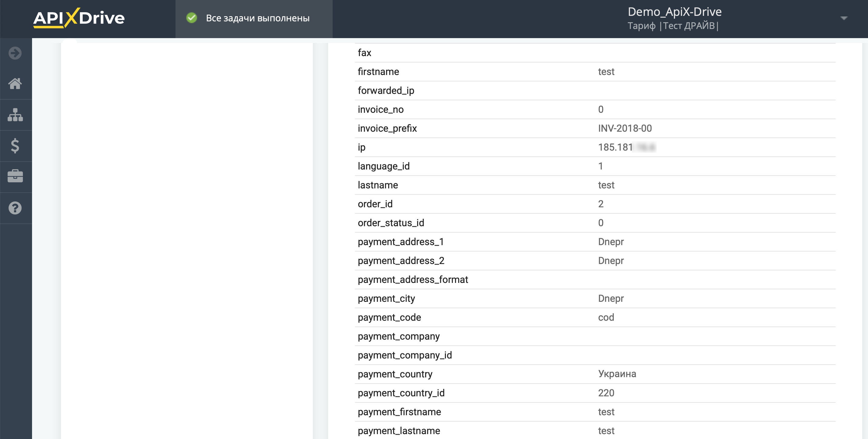Click the lastname value 'test'
Screen dimensions: 868x439
click(606, 185)
